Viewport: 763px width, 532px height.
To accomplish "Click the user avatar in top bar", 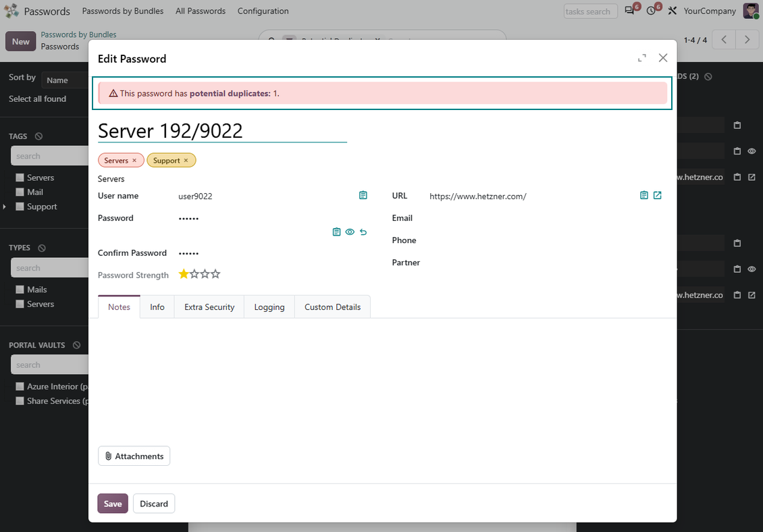I will (751, 11).
